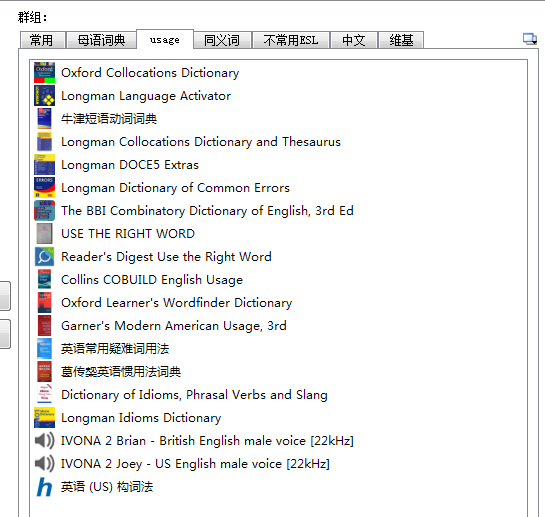This screenshot has width=545, height=517.
Task: Select USE THE RIGHT WORD entry
Action: [278, 233]
